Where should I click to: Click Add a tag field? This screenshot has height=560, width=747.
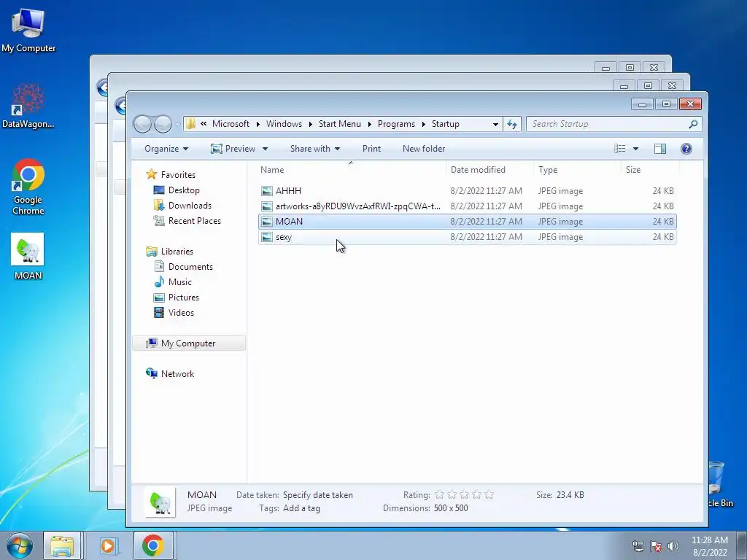click(301, 508)
